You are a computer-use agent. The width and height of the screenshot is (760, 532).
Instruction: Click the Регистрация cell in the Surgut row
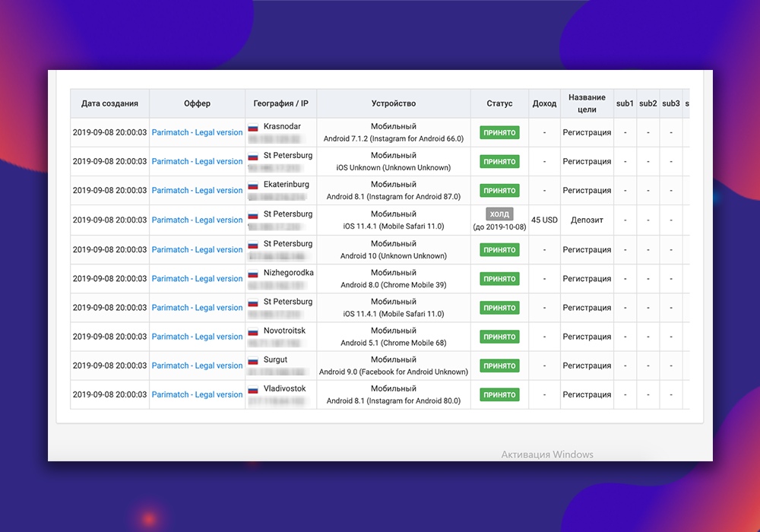click(587, 366)
